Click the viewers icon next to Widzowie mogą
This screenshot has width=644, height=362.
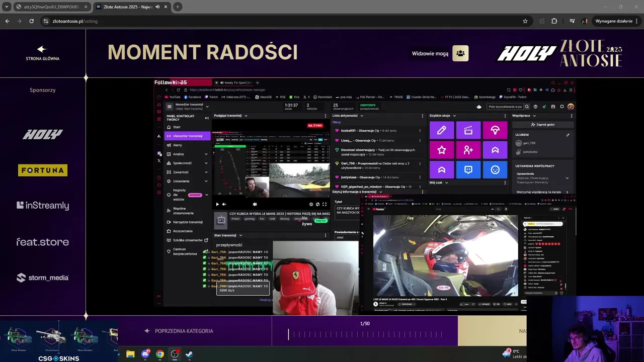(460, 53)
